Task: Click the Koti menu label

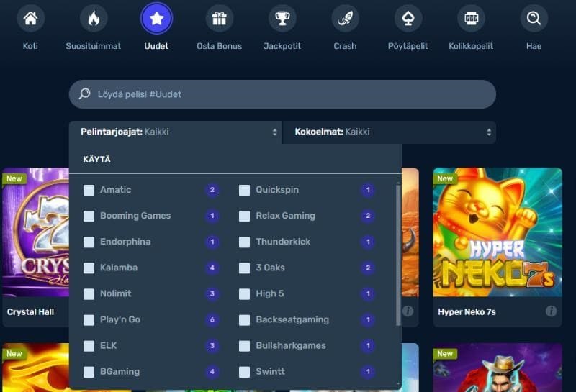Action: pyautogui.click(x=30, y=46)
